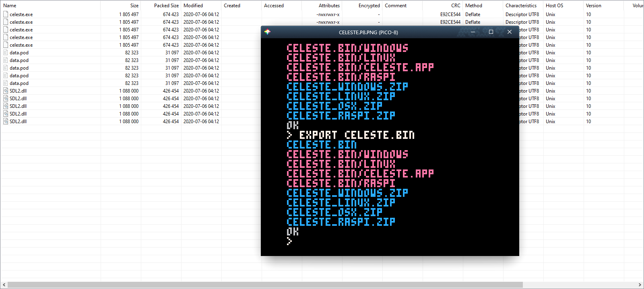This screenshot has height=289, width=644.
Task: Click the "-rwxrwxr-x" attributes in the topmost row
Action: coord(328,14)
